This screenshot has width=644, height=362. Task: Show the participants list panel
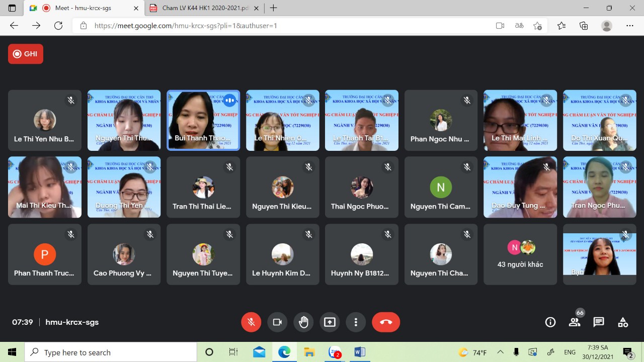coord(575,322)
